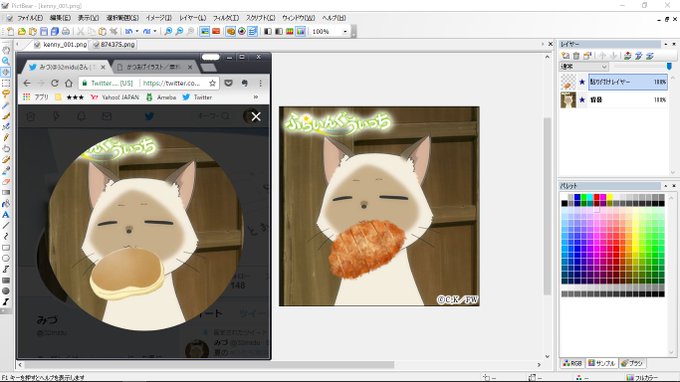Toggle visibility star of the background layer

[x=582, y=100]
